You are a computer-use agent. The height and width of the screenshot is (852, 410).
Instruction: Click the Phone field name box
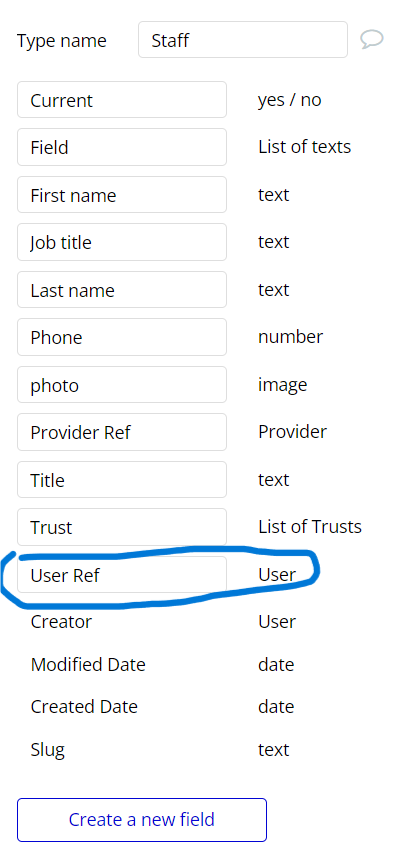pos(122,337)
